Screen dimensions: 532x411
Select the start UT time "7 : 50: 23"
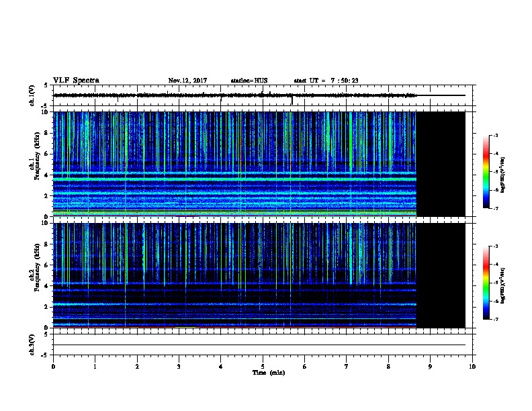[345, 81]
